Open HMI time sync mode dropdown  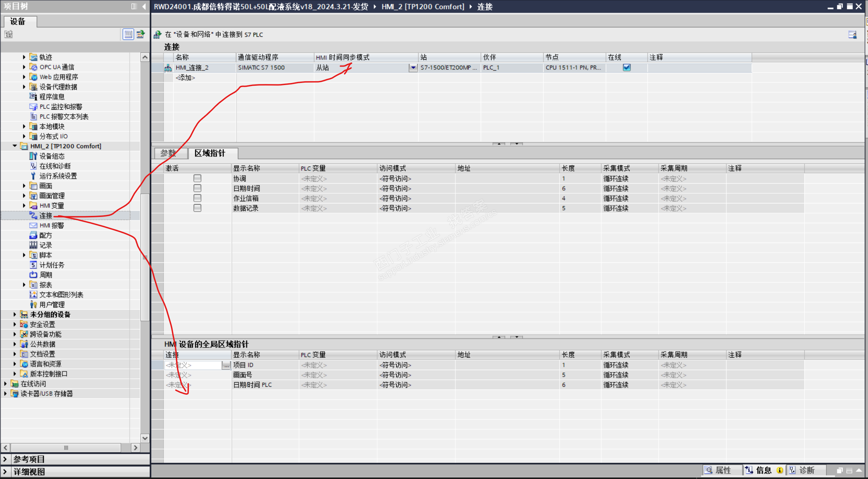tap(413, 68)
